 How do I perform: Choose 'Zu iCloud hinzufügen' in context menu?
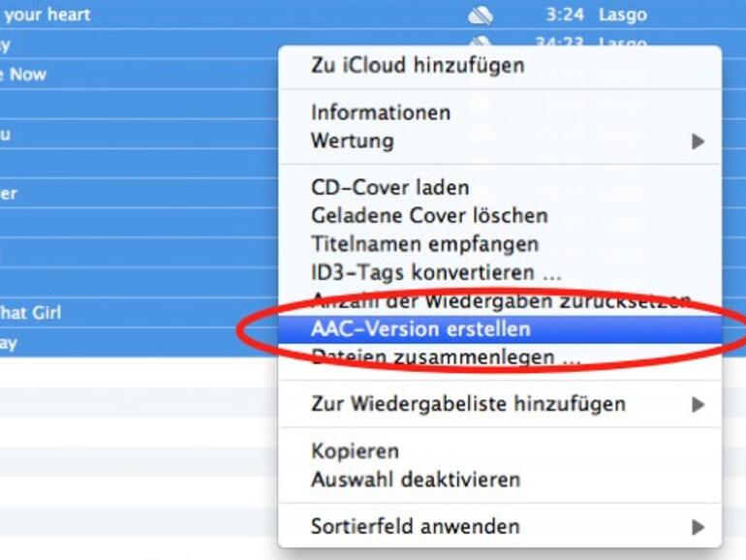click(500, 65)
